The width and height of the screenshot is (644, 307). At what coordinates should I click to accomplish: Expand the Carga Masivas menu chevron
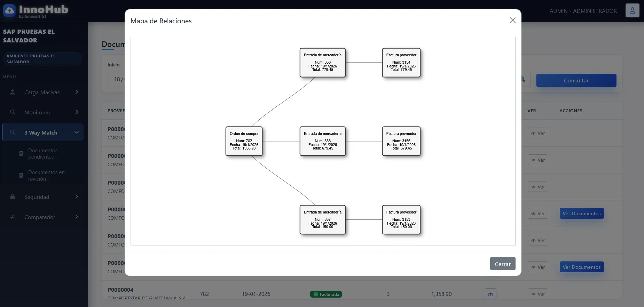click(x=77, y=92)
